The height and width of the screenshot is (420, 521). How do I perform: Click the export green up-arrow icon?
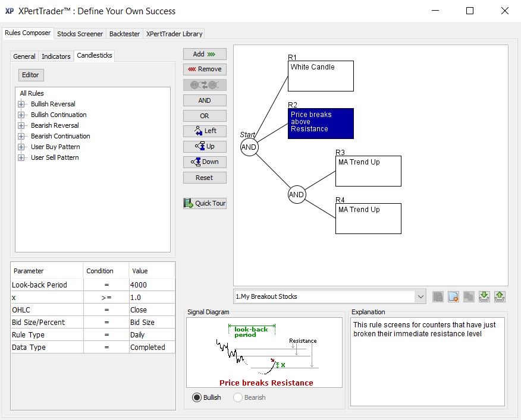[500, 296]
